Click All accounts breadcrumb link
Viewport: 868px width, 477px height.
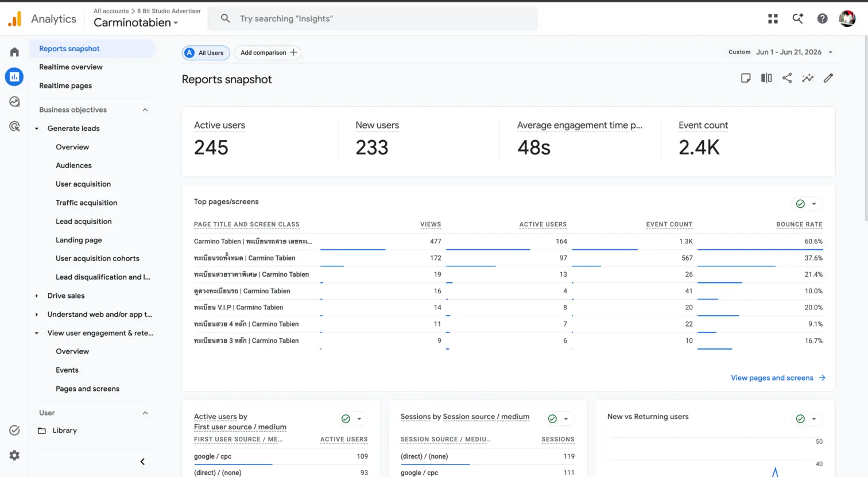(x=111, y=11)
